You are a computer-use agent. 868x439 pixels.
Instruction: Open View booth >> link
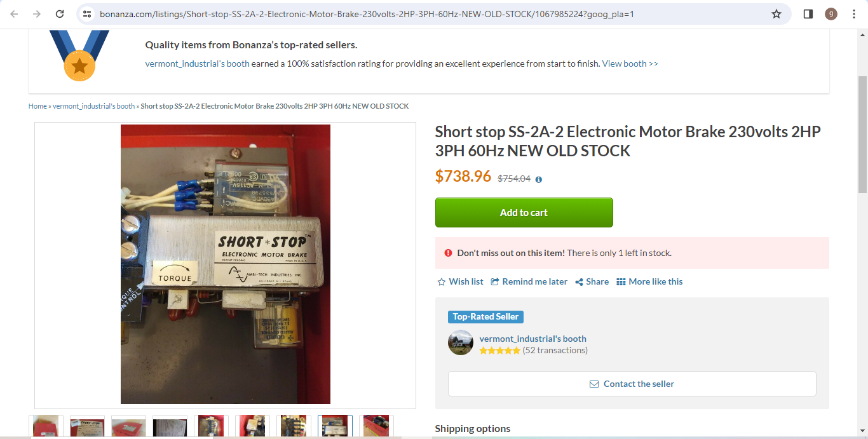pos(630,64)
